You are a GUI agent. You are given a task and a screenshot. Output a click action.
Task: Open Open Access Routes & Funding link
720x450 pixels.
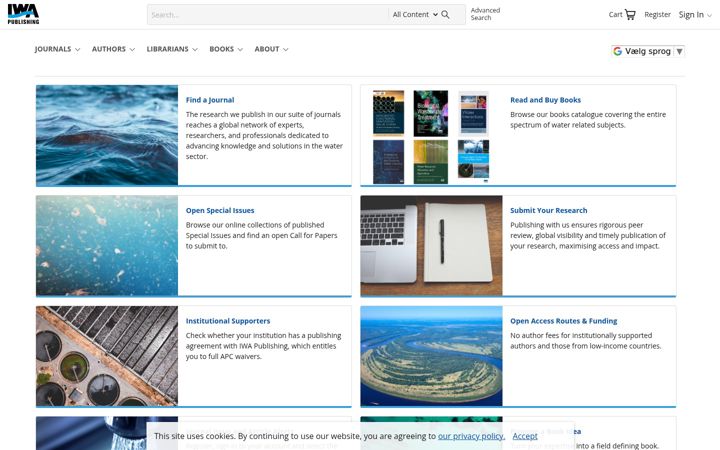[x=563, y=321]
